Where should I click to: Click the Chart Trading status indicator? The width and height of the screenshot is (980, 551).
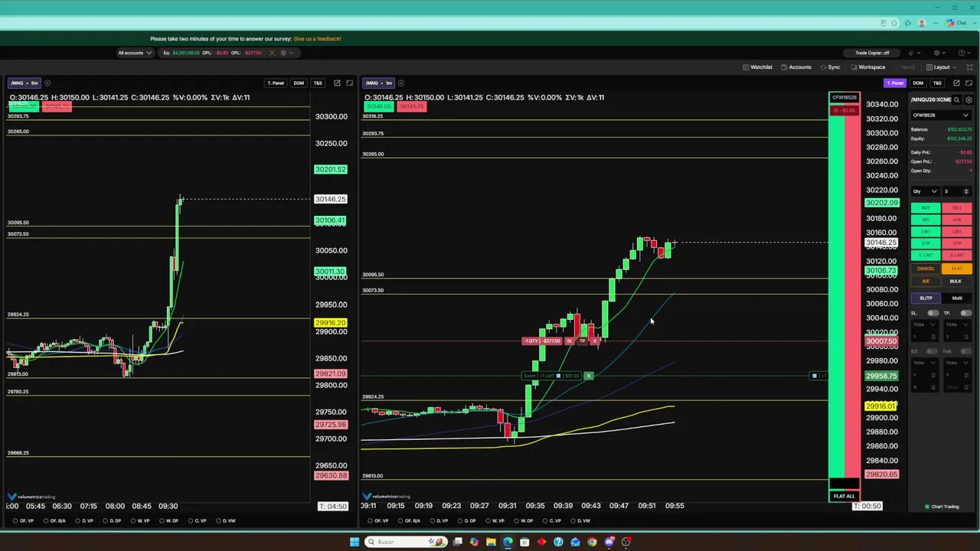tap(942, 507)
